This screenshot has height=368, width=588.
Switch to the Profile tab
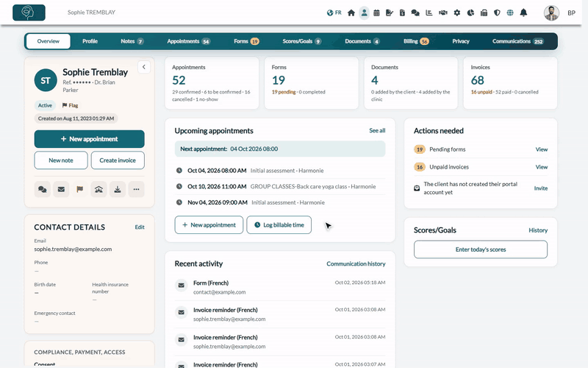(x=90, y=41)
